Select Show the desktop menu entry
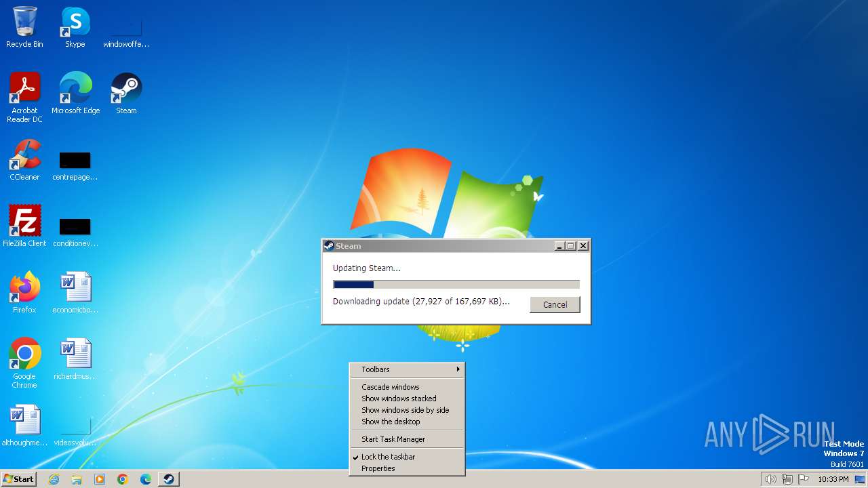 click(x=407, y=422)
